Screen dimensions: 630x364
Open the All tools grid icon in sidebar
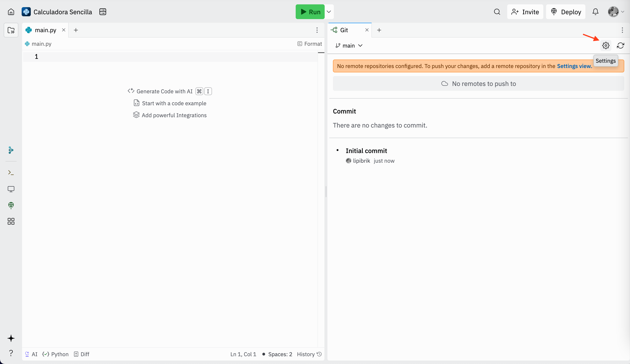coord(11,221)
